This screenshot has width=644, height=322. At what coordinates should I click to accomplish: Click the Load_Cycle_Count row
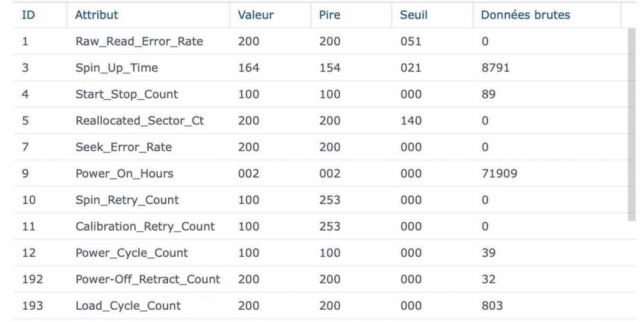click(128, 306)
